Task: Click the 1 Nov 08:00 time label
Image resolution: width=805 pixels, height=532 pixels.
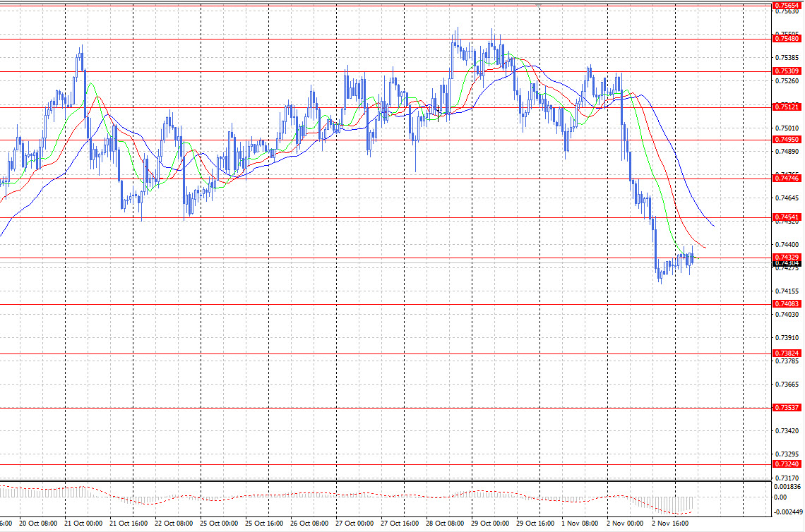Action: pos(580,524)
